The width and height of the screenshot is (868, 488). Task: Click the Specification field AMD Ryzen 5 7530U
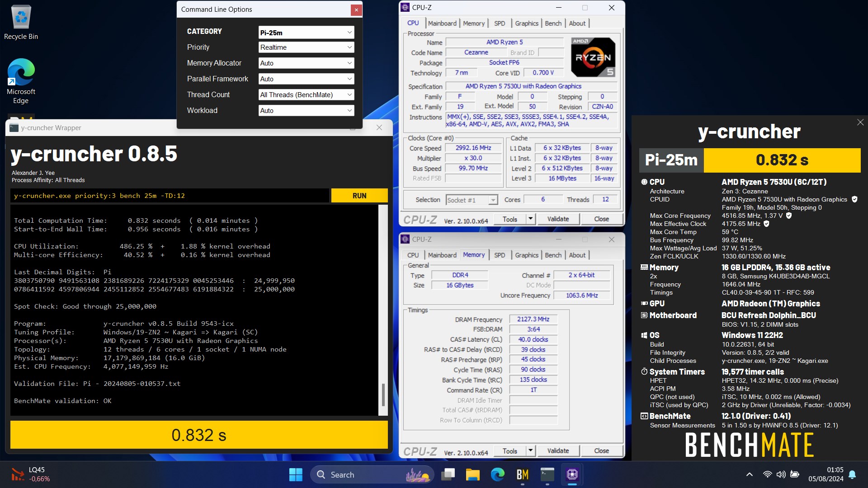(531, 86)
